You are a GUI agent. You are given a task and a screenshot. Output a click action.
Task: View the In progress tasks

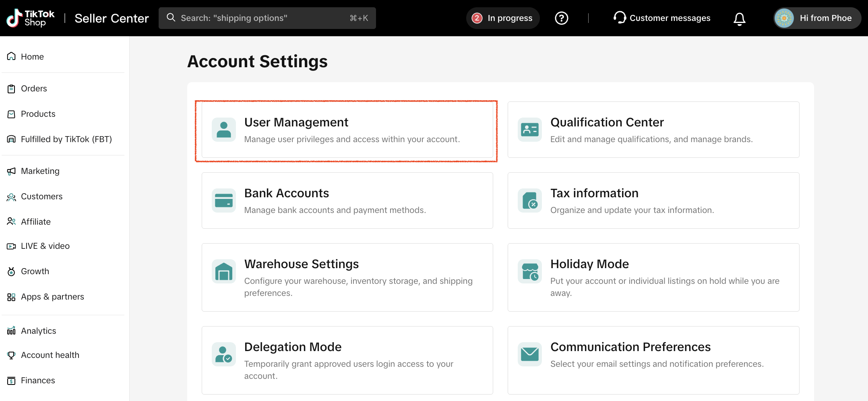click(x=503, y=18)
